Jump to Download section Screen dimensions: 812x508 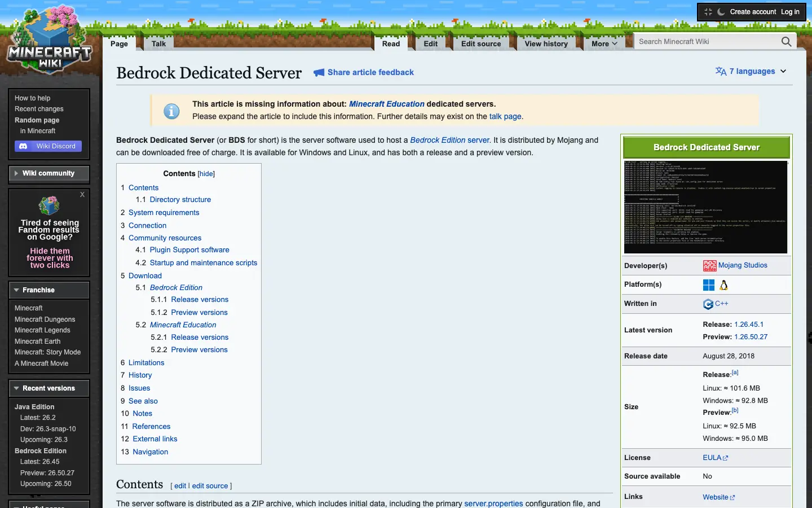[145, 276]
